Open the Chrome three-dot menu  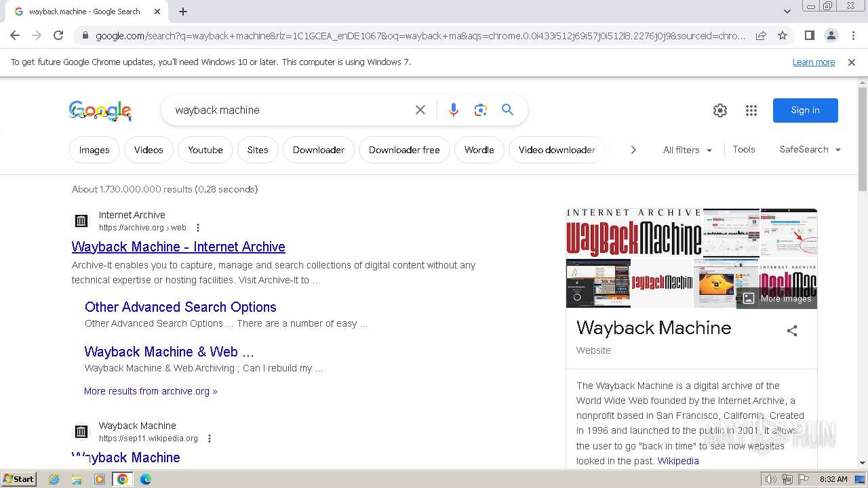(x=853, y=35)
